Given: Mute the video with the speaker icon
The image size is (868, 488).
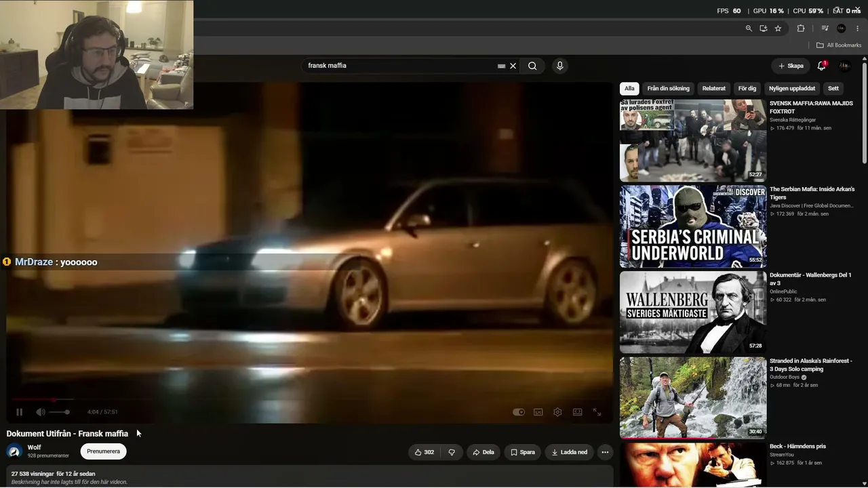Looking at the screenshot, I should (x=40, y=411).
